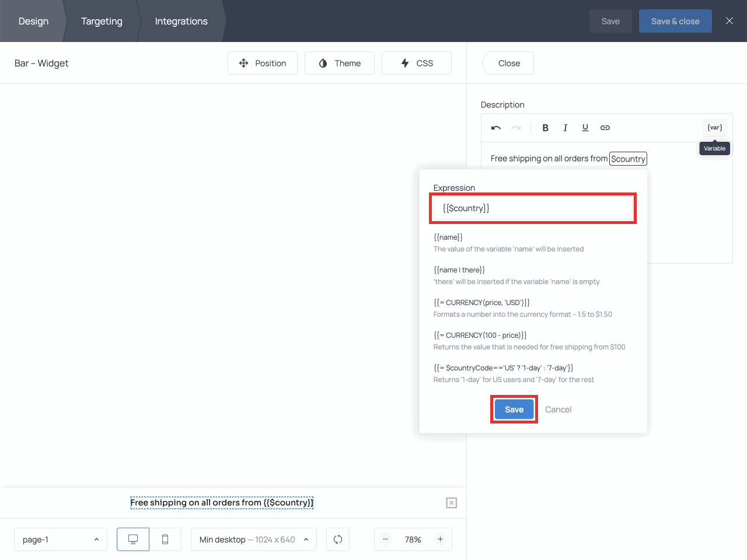Click the undo arrow in description editor
Viewport: 747px width, 560px height.
[496, 128]
